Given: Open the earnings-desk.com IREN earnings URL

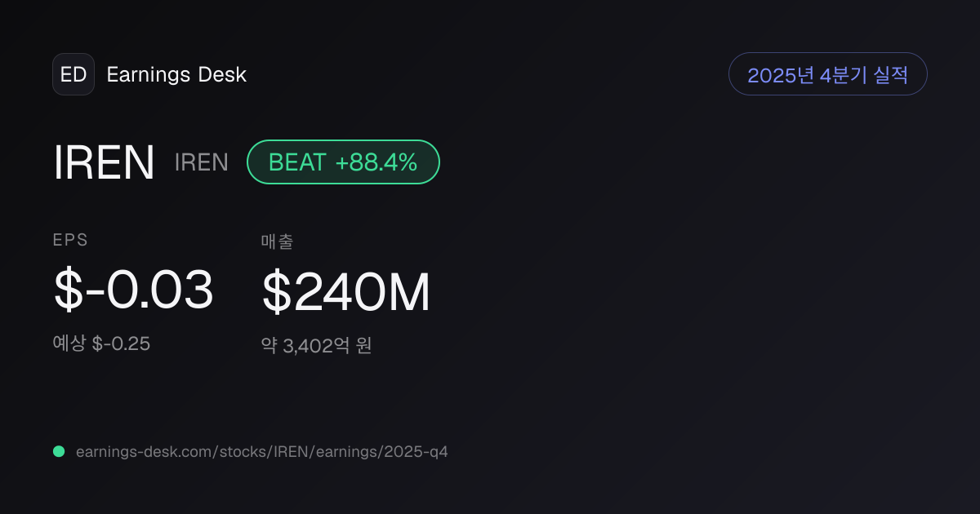Looking at the screenshot, I should coord(261,451).
